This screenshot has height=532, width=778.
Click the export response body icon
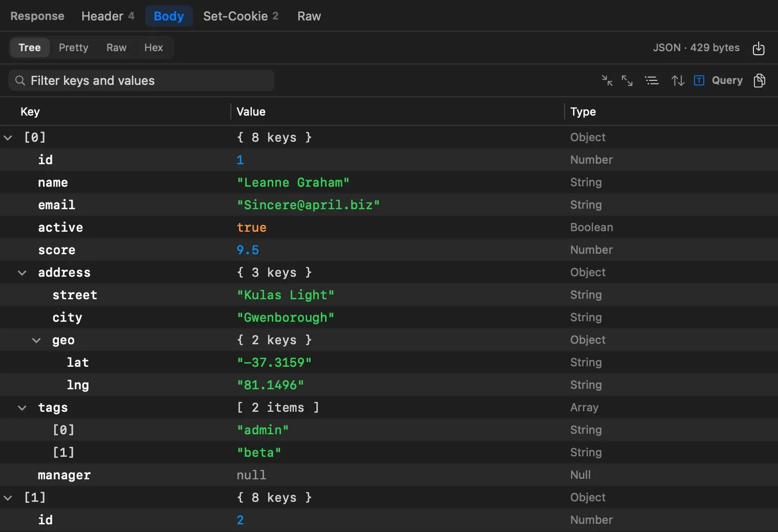click(x=759, y=48)
